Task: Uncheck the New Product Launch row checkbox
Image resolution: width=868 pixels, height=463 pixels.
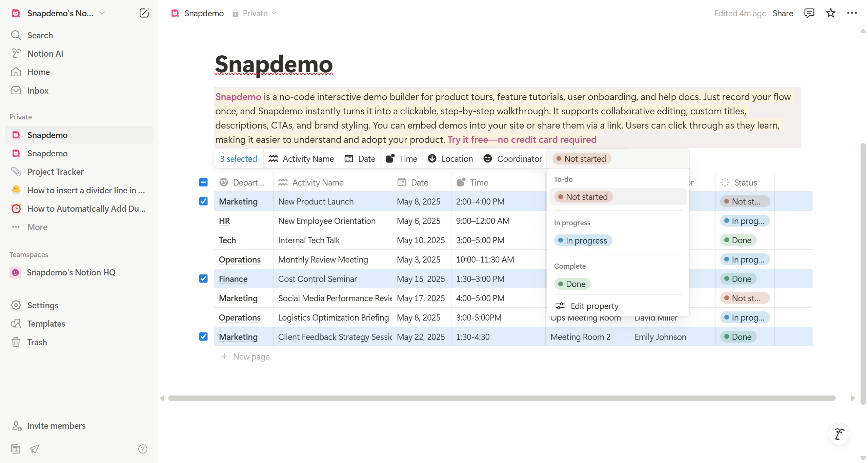Action: tap(203, 201)
